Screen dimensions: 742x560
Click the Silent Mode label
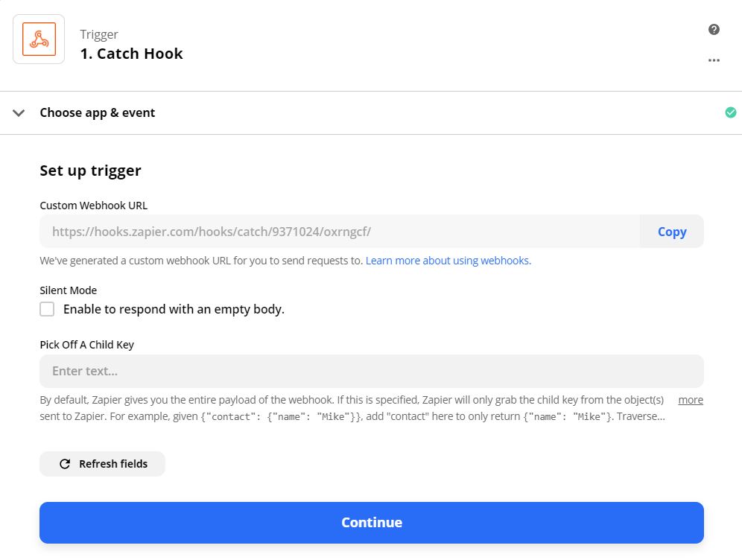tap(68, 290)
